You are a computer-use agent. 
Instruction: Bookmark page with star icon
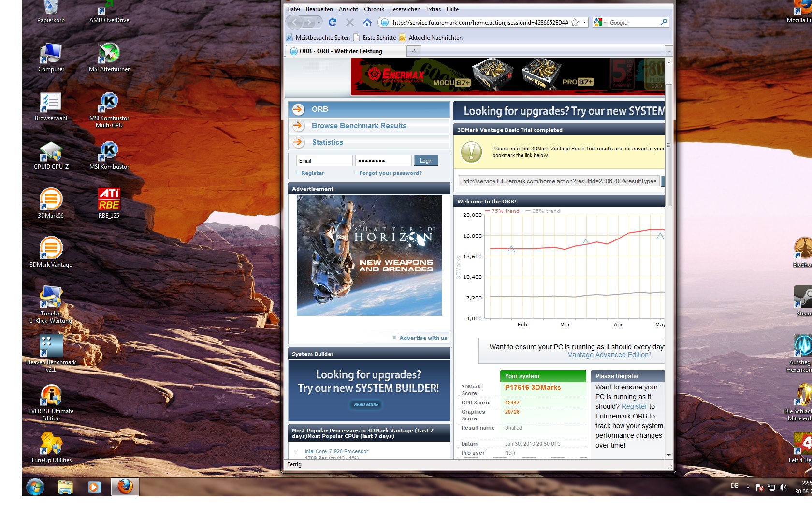[575, 22]
